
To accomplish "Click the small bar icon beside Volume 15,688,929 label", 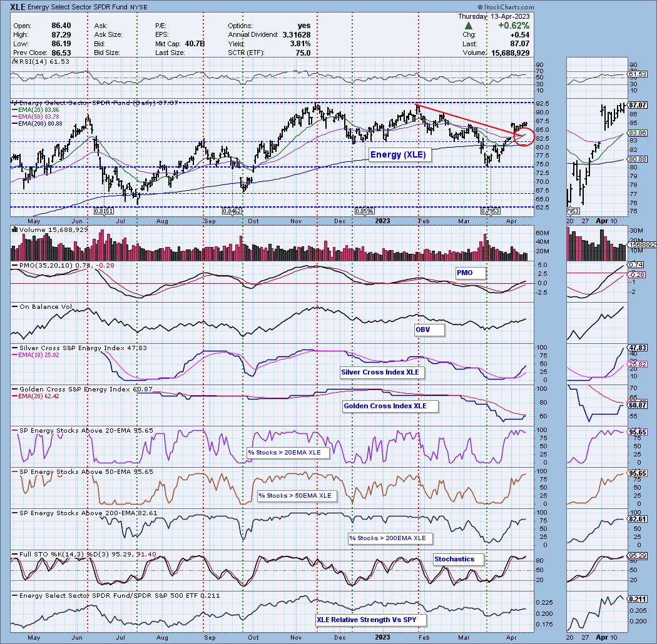I will click(14, 229).
